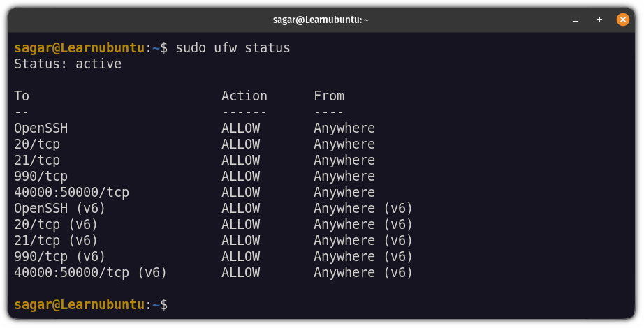Screen dimensions: 644x328
Task: Click the 40000:50000/tcp (v6) rule entry
Action: pos(91,273)
